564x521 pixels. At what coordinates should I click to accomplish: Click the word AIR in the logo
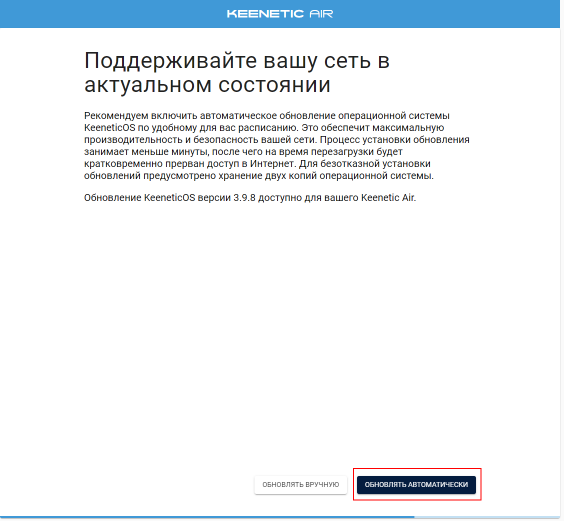coord(321,14)
